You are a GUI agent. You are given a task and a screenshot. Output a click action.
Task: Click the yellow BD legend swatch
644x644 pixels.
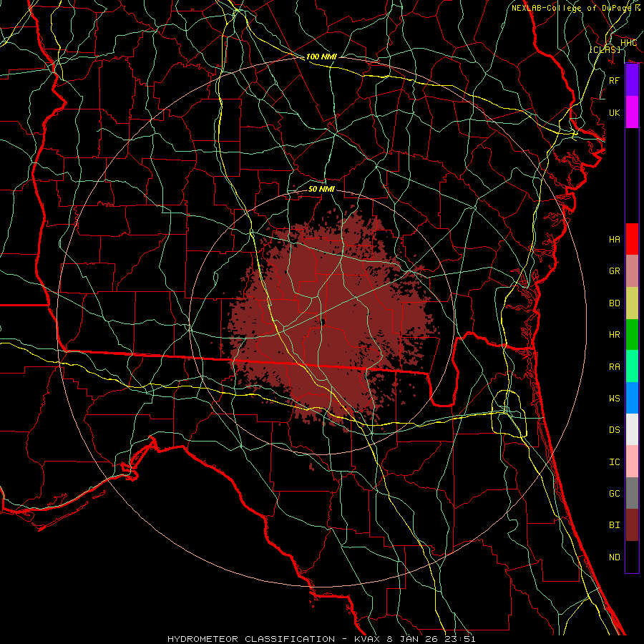pos(632,303)
